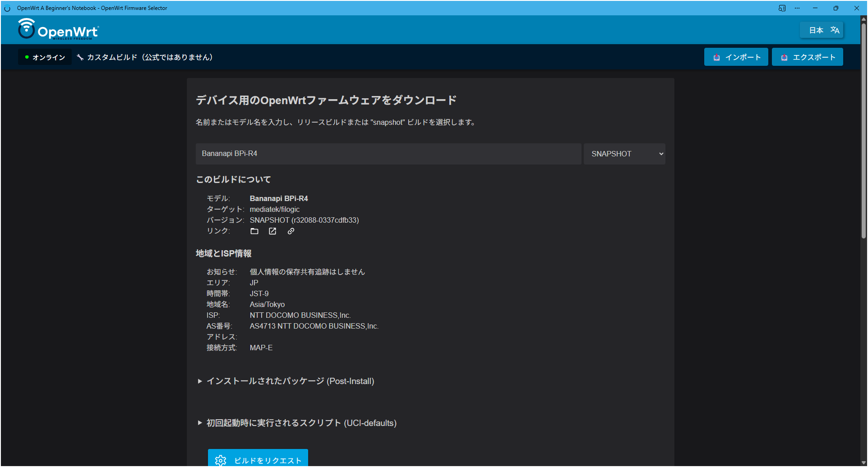Click the '時間帯:' label
The image size is (868, 467).
pyautogui.click(x=218, y=293)
